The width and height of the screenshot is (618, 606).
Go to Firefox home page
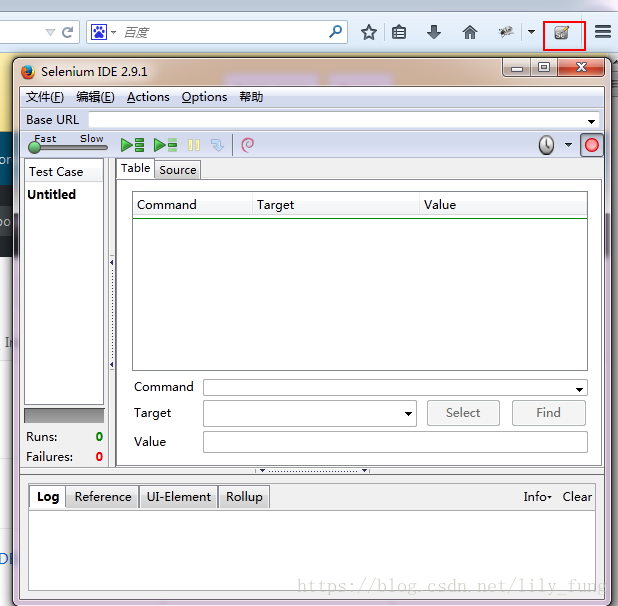coord(470,32)
